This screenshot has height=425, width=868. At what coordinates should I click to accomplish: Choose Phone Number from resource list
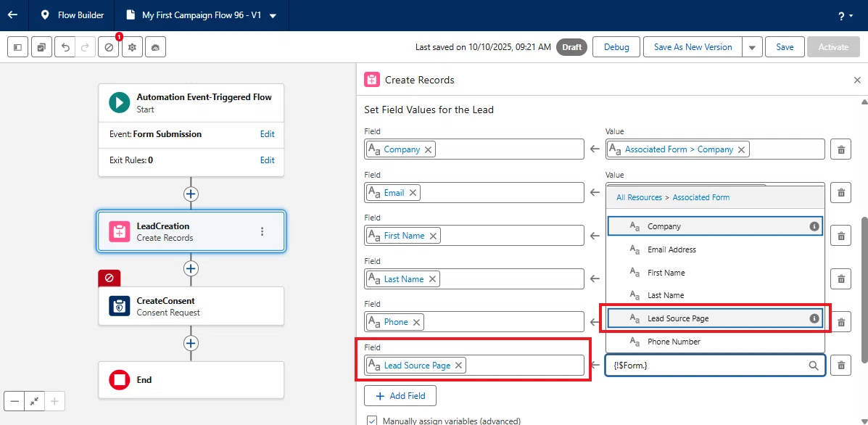click(715, 342)
